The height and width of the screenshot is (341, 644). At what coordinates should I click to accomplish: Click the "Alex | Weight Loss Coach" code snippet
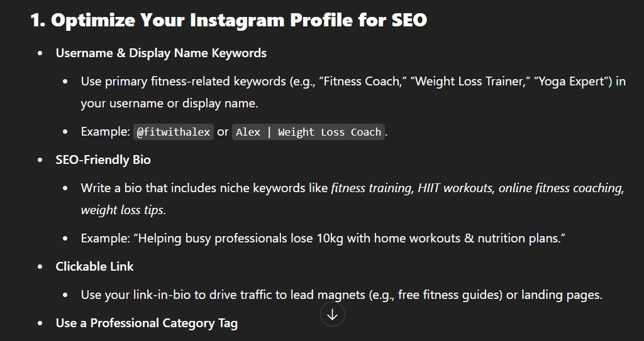coord(308,132)
